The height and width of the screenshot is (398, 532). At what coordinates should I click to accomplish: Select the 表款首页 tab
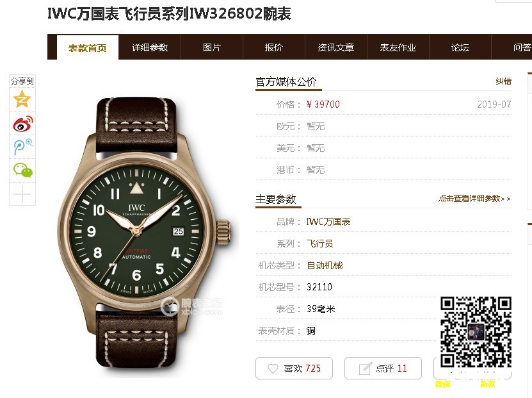[x=88, y=47]
